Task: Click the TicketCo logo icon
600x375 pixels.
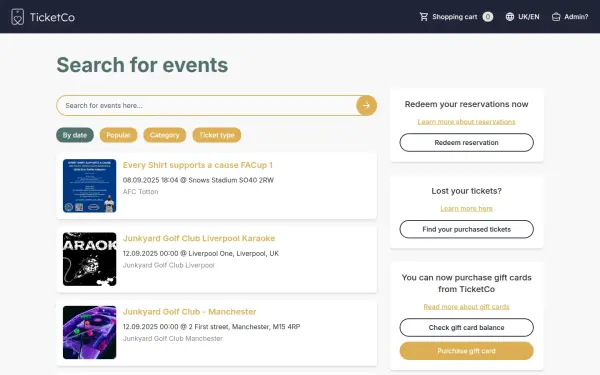Action: pyautogui.click(x=17, y=17)
